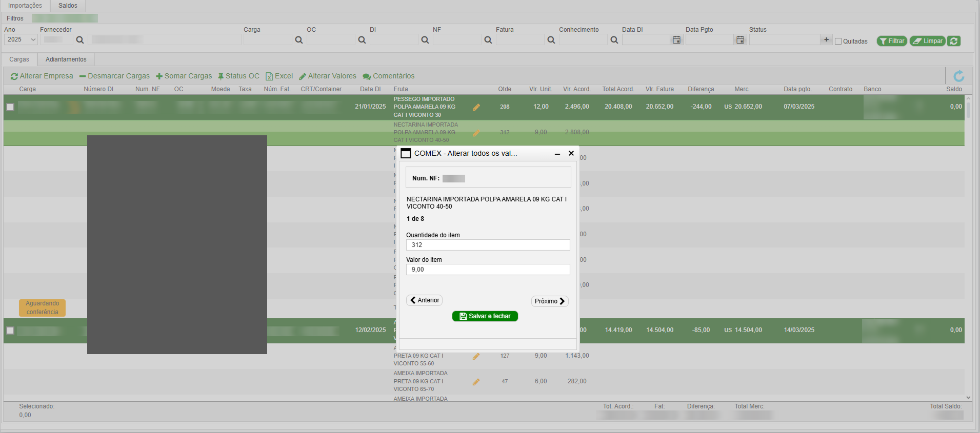Open the Comentários toolbar option
Viewport: 980px width, 433px height.
tap(388, 76)
